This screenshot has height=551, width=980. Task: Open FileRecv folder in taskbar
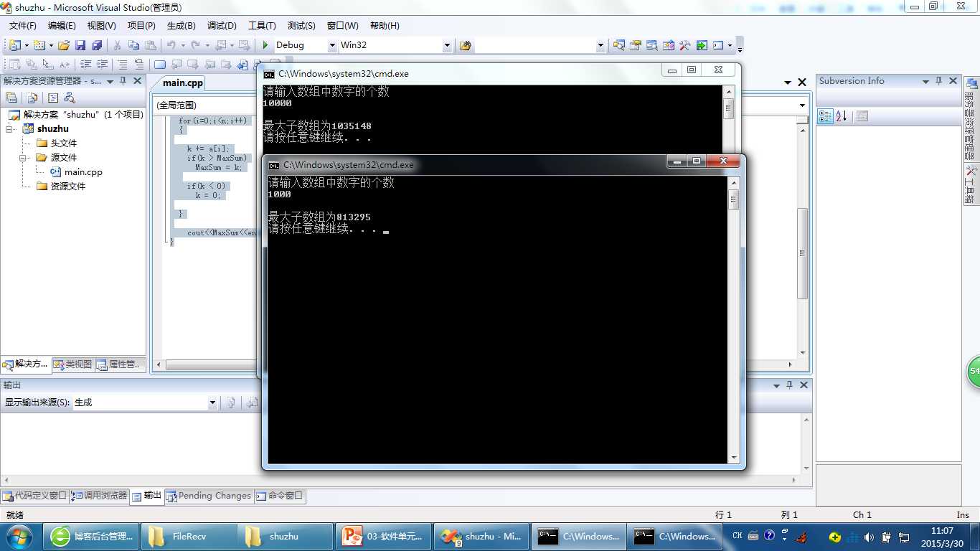pyautogui.click(x=189, y=537)
